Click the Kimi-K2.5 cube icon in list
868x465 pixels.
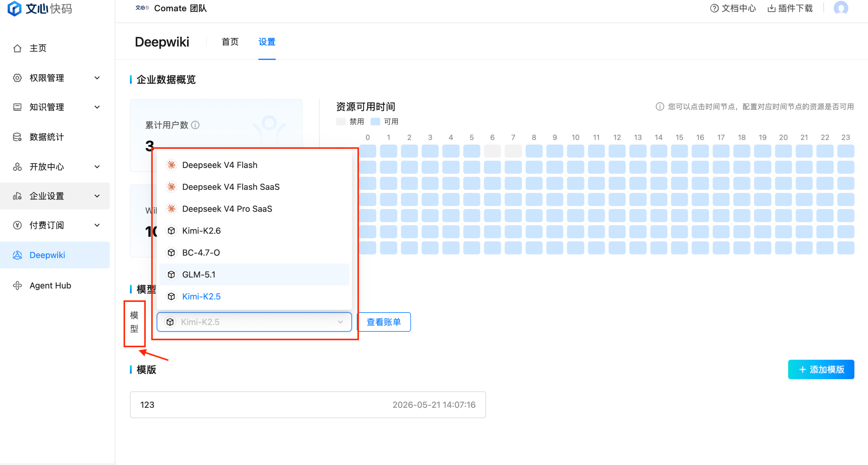[171, 296]
